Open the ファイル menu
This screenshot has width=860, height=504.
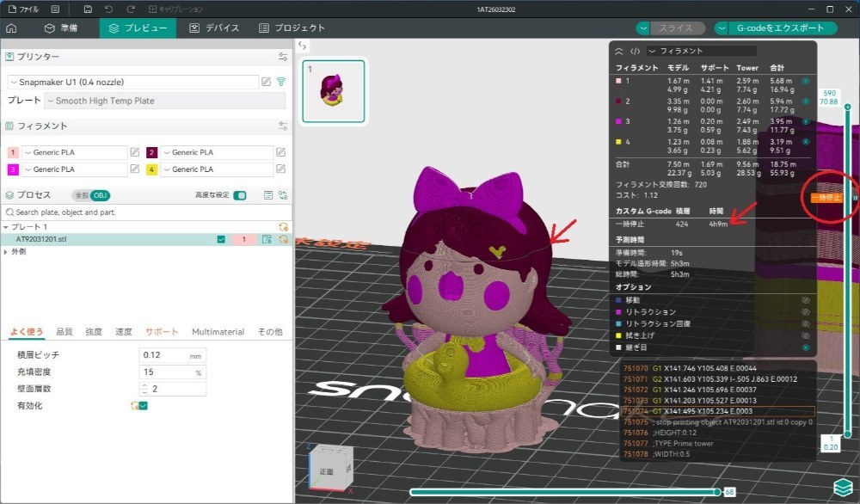[x=23, y=9]
